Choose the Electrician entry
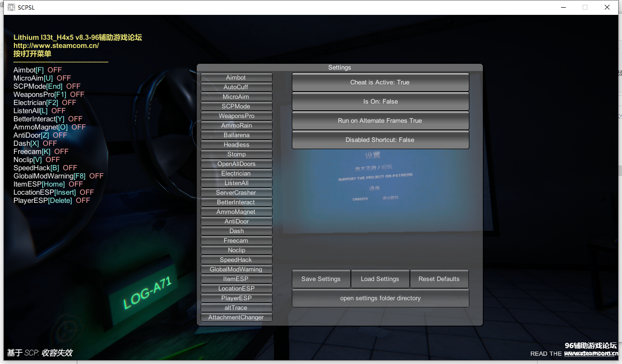Viewport: 622px width, 364px height. click(236, 174)
